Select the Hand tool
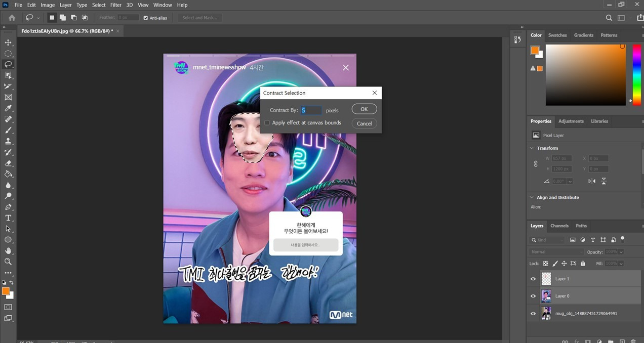The image size is (644, 343). click(x=8, y=250)
